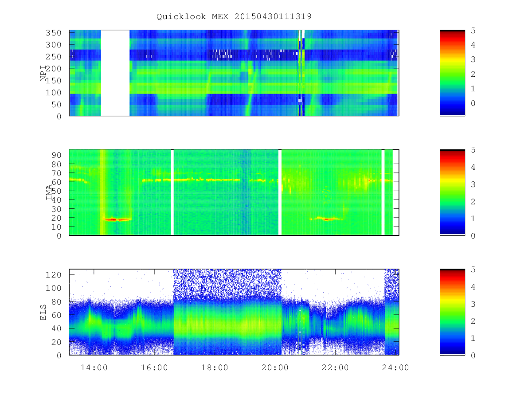Click the NPI axis label

pos(43,73)
